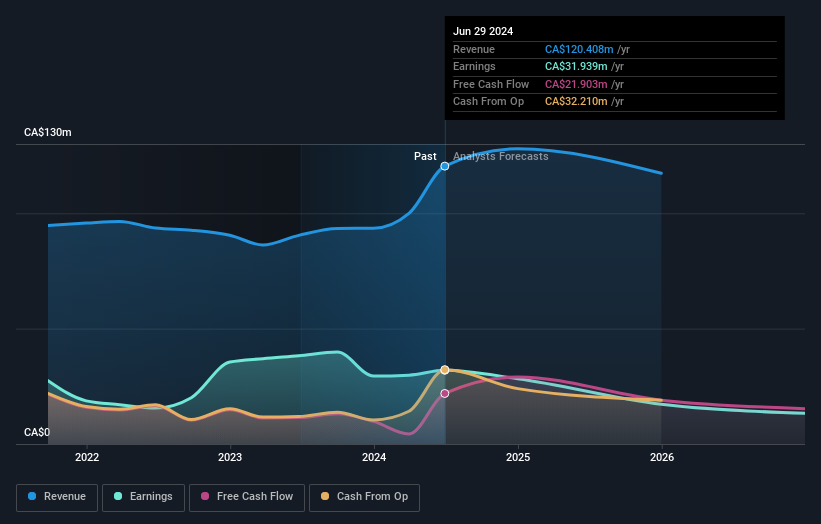Click the Analysts Forecasts label
This screenshot has width=821, height=524.
tap(501, 157)
